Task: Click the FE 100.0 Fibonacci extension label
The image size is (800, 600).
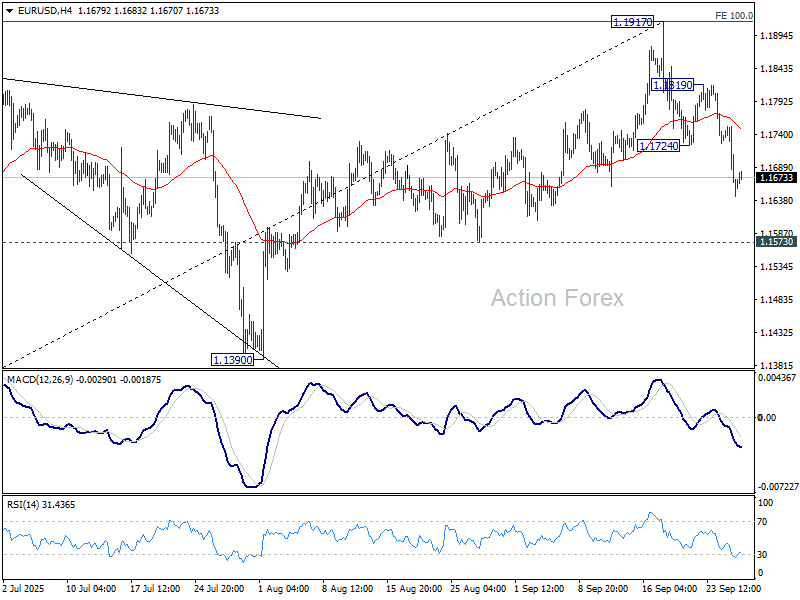Action: (x=733, y=16)
